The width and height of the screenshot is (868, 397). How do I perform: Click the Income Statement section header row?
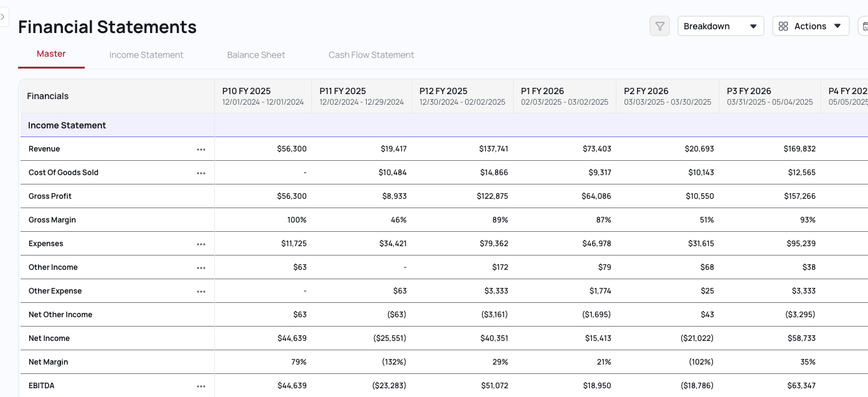67,125
